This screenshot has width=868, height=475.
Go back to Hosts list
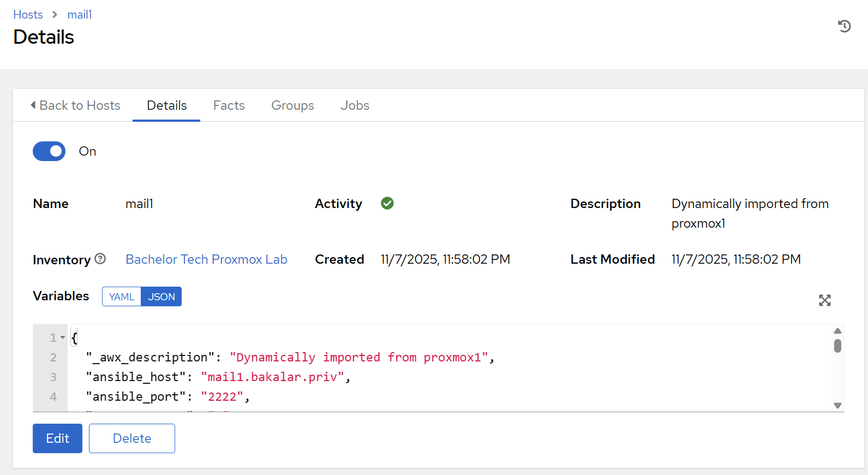[x=75, y=105]
